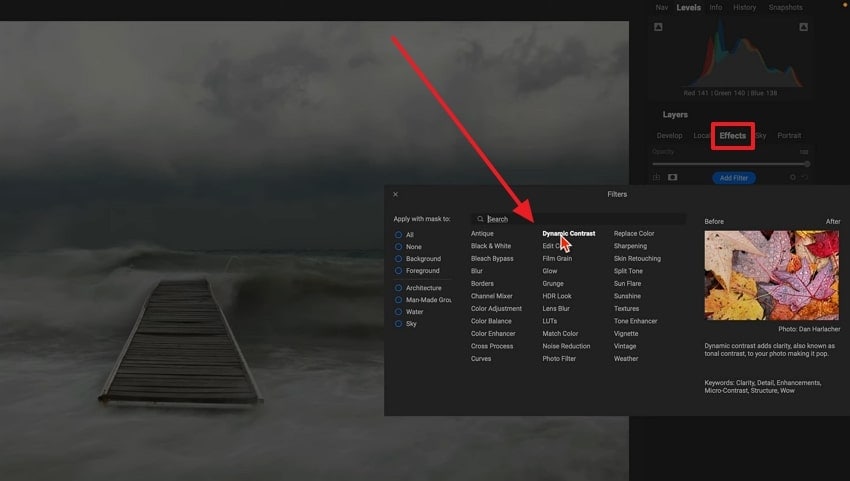Choose the Noise Reduction filter
The image size is (850, 481).
tap(566, 346)
